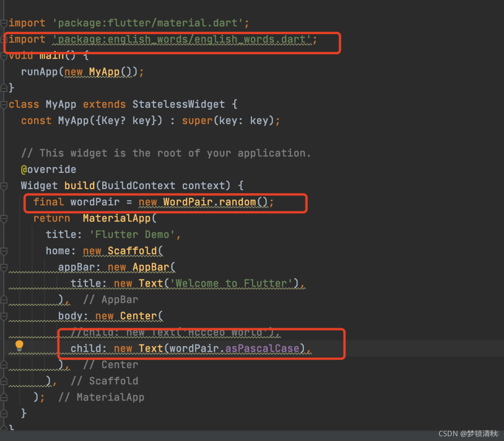
Task: Click the @override annotation
Action: (x=48, y=169)
